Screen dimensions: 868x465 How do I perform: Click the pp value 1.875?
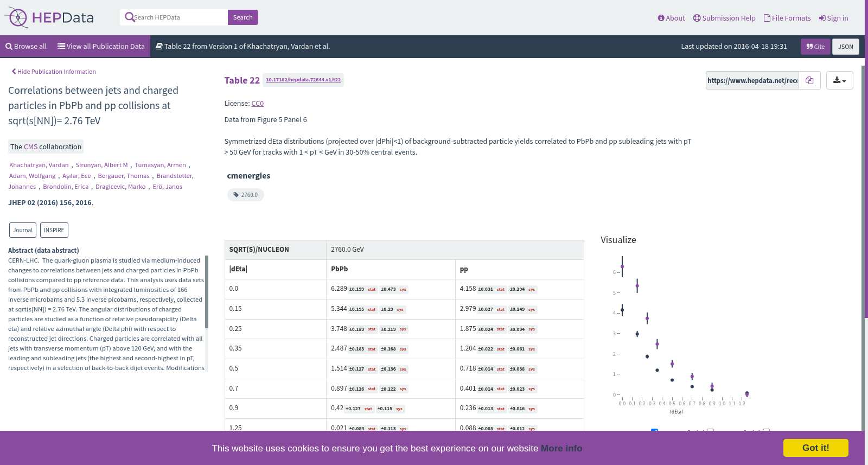[x=468, y=329]
